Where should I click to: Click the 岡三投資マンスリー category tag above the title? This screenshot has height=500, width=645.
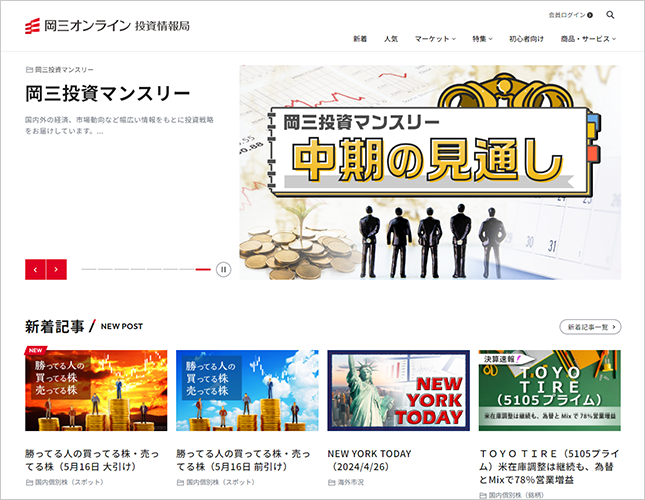60,69
